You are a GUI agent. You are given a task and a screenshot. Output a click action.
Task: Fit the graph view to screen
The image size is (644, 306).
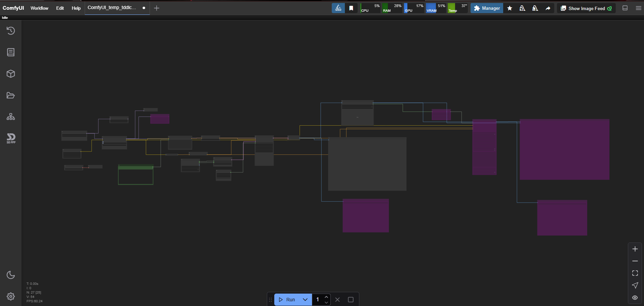tap(635, 273)
